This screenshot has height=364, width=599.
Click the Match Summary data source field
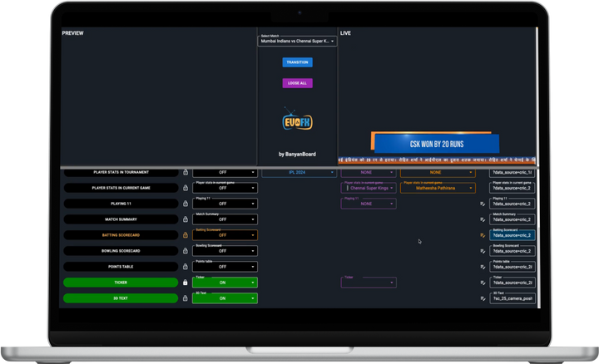pos(512,219)
